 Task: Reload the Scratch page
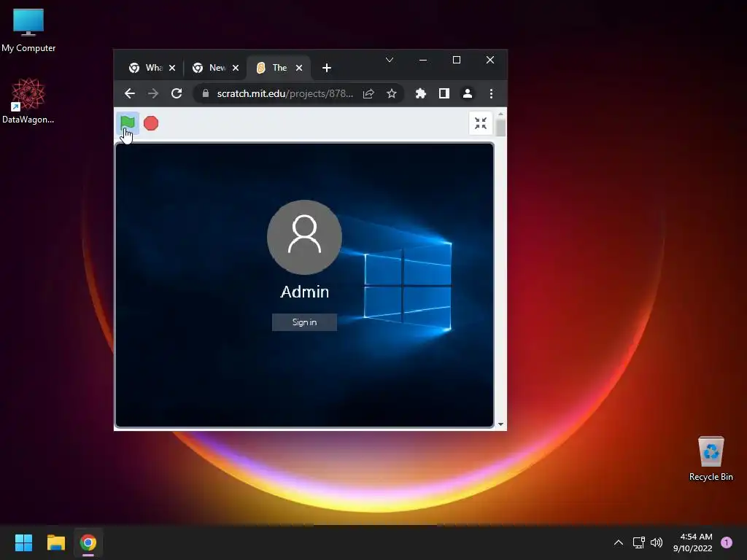click(x=177, y=93)
